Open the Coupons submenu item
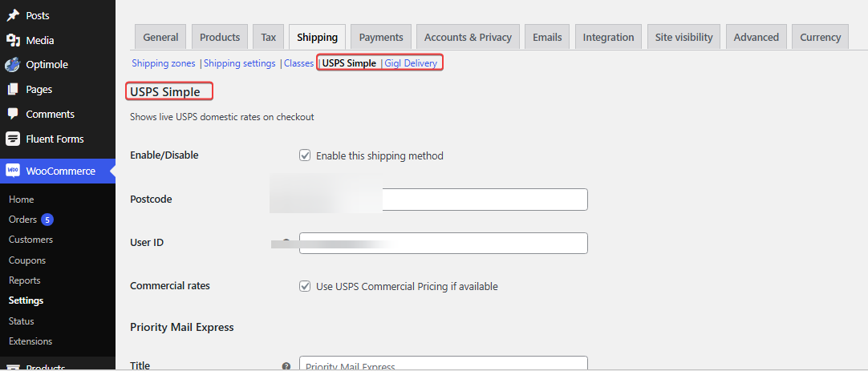The image size is (868, 371). (27, 260)
